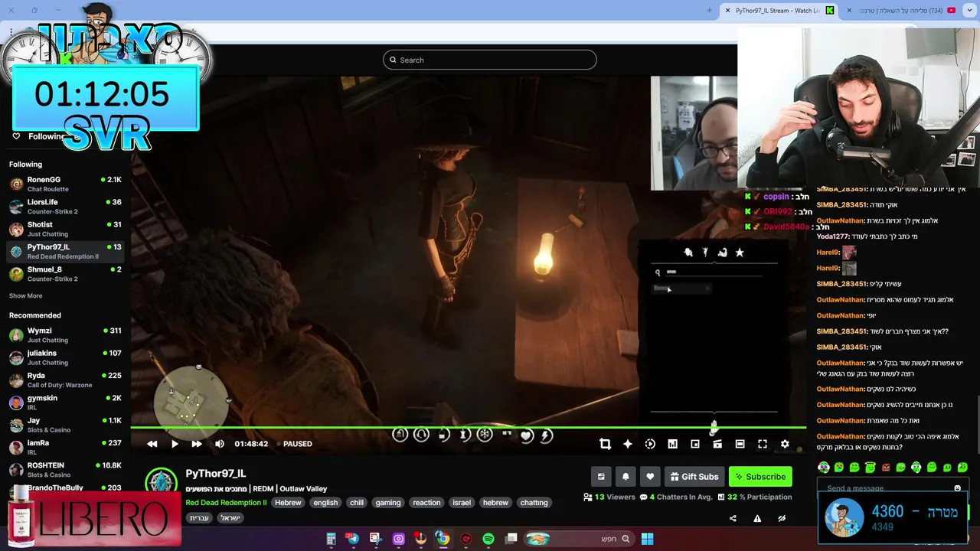Click the sparkle icon in player controls

(x=628, y=444)
